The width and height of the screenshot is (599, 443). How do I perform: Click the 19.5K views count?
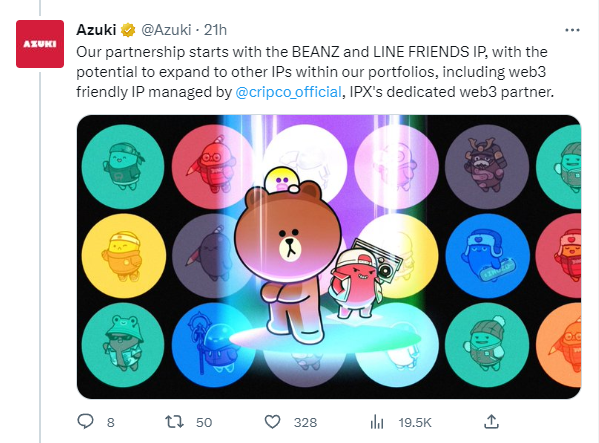pos(415,422)
